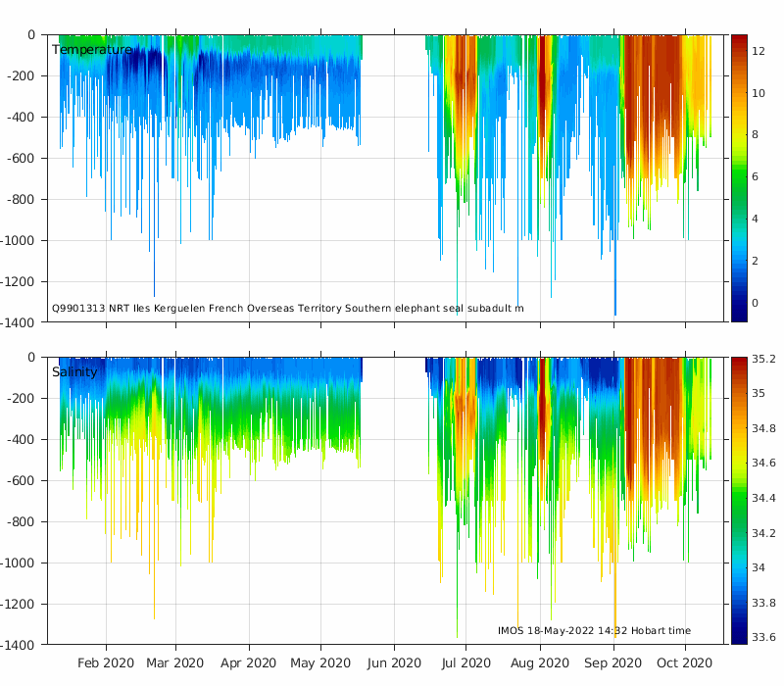Viewport: 784px width, 686px height.
Task: Click the -800 depth label on salinity axis
Action: pyautogui.click(x=21, y=521)
